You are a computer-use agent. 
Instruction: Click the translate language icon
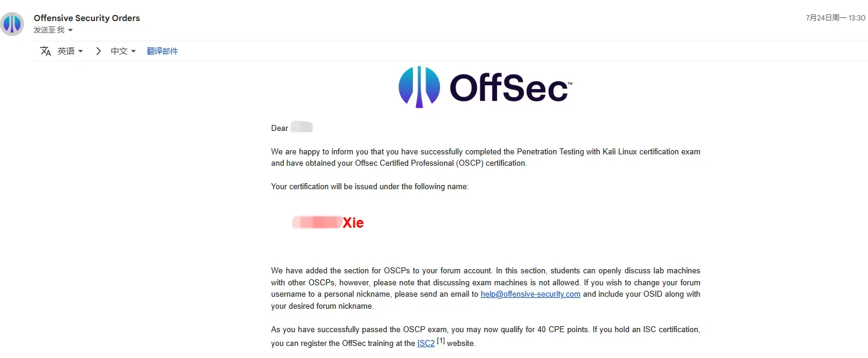point(46,51)
